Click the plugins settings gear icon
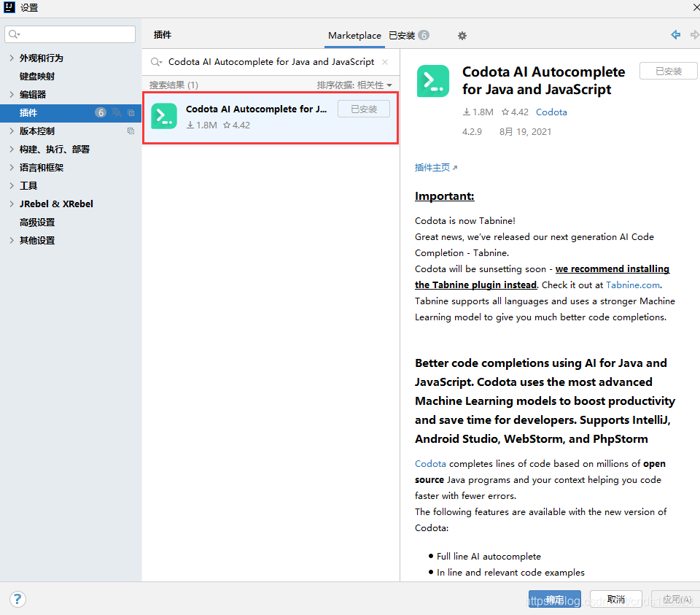This screenshot has width=700, height=615. (x=462, y=36)
